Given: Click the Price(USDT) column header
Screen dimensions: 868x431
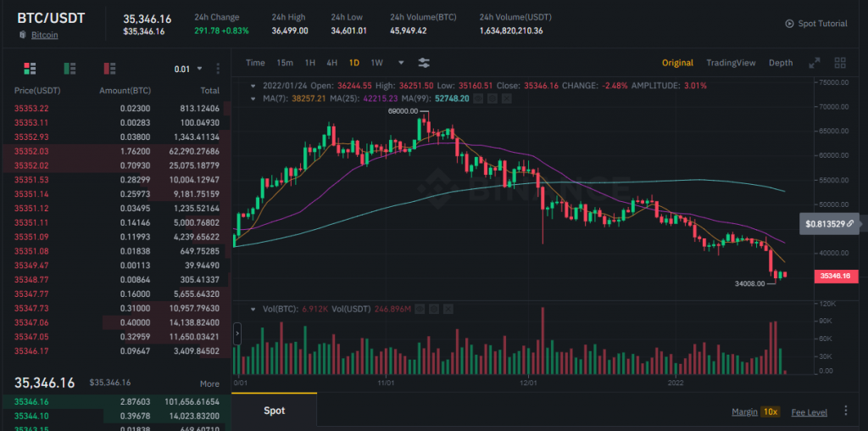Looking at the screenshot, I should tap(37, 90).
